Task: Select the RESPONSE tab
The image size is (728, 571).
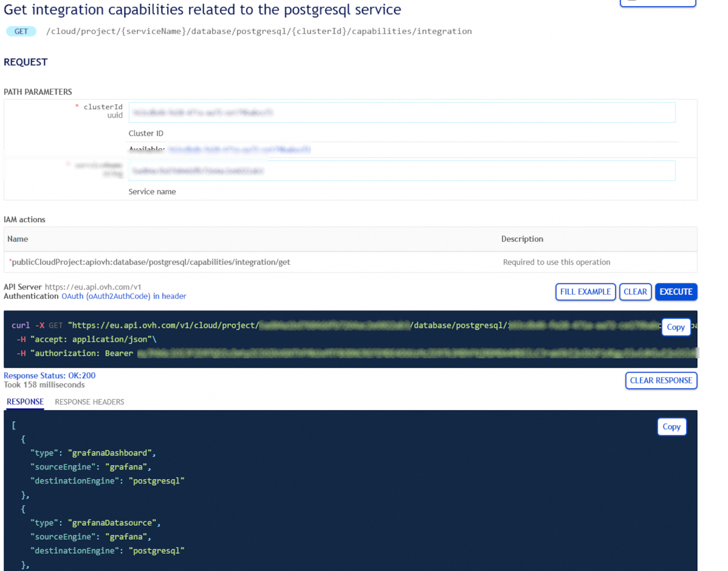Action: click(24, 401)
